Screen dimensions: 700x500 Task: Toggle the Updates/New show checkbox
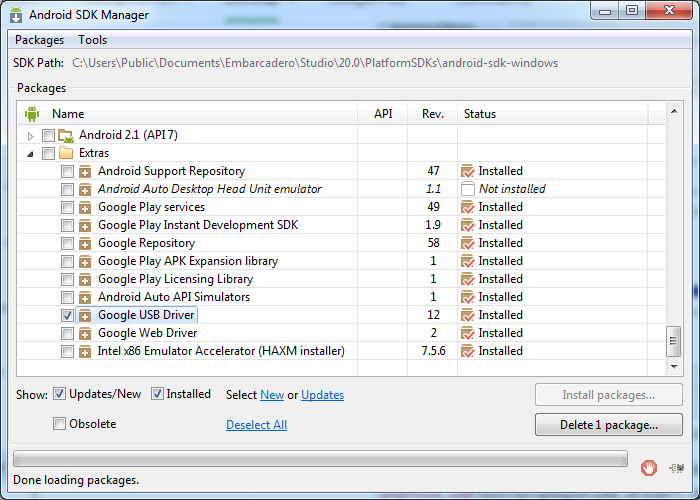59,394
